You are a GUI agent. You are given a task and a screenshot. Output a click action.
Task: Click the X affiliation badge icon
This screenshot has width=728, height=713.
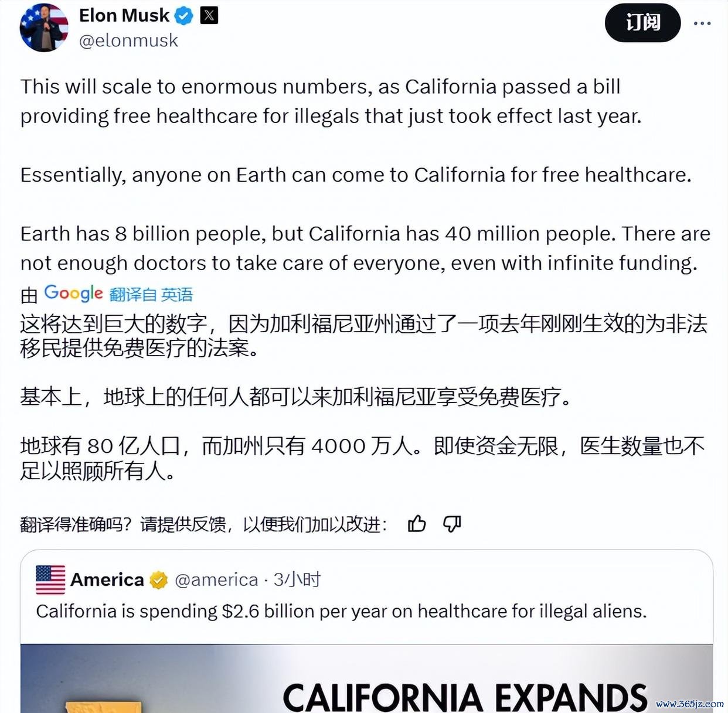[209, 16]
